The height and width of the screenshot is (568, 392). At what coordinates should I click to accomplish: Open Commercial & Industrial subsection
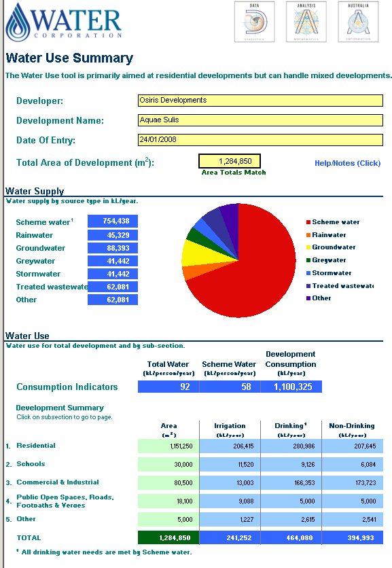coord(58,482)
